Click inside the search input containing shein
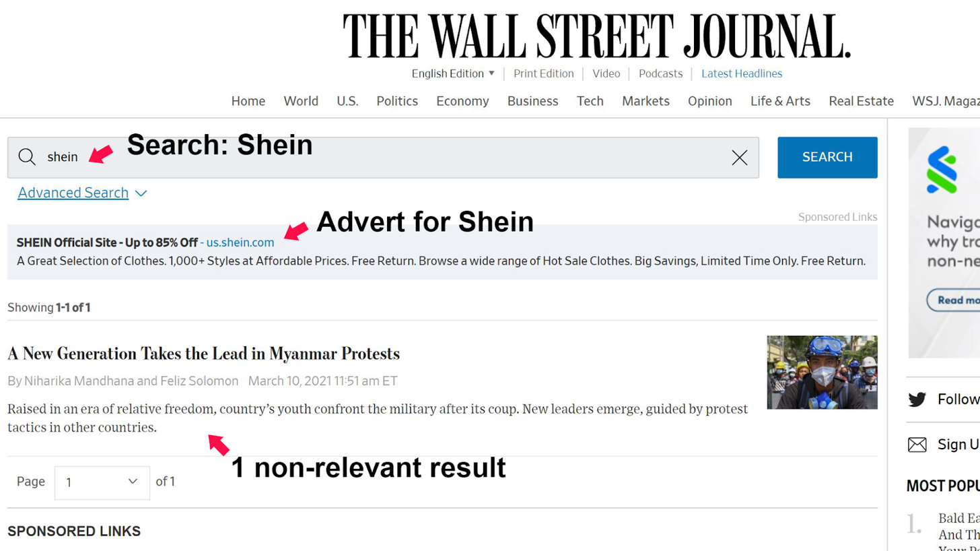The height and width of the screenshot is (551, 980). 383,158
